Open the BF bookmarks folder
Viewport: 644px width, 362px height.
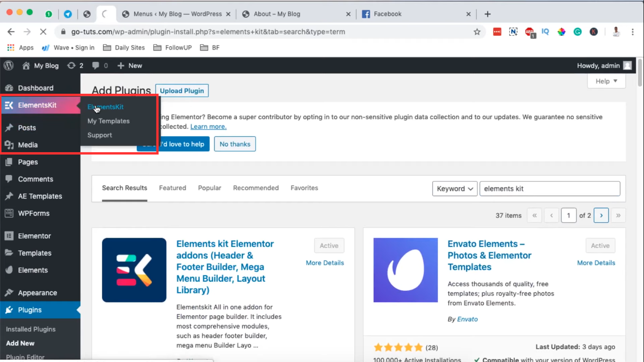210,48
